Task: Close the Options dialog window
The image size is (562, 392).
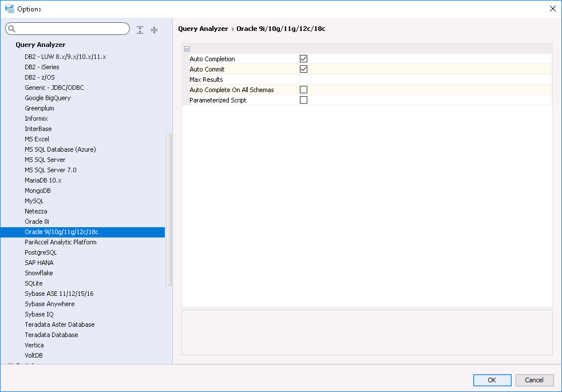Action: tap(552, 9)
